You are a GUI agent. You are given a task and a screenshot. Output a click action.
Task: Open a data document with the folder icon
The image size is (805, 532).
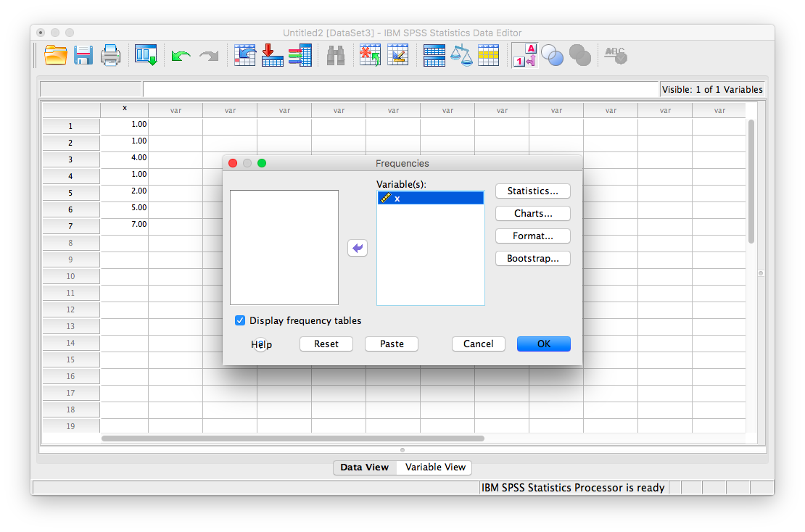(x=55, y=55)
